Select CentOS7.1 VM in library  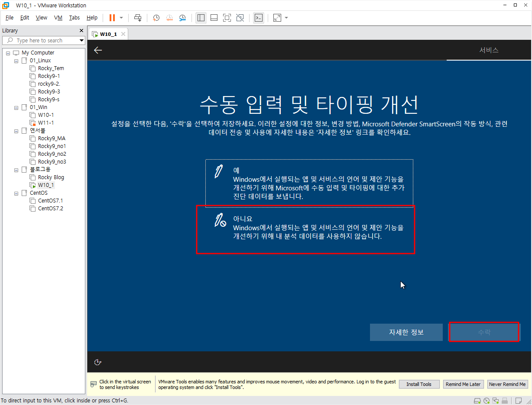46,201
